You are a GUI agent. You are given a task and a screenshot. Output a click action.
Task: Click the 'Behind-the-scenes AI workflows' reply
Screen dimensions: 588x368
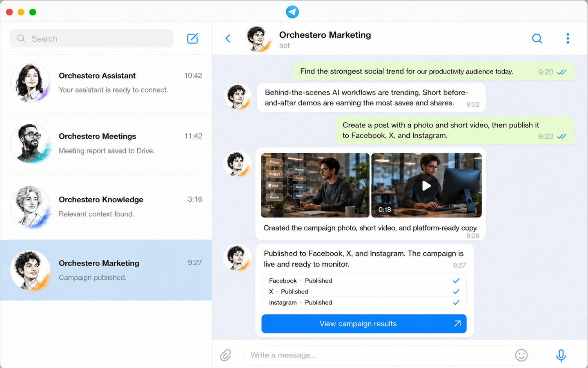[371, 98]
